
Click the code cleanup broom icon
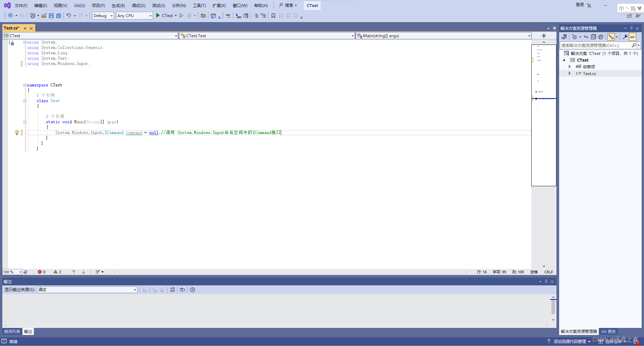coord(98,272)
